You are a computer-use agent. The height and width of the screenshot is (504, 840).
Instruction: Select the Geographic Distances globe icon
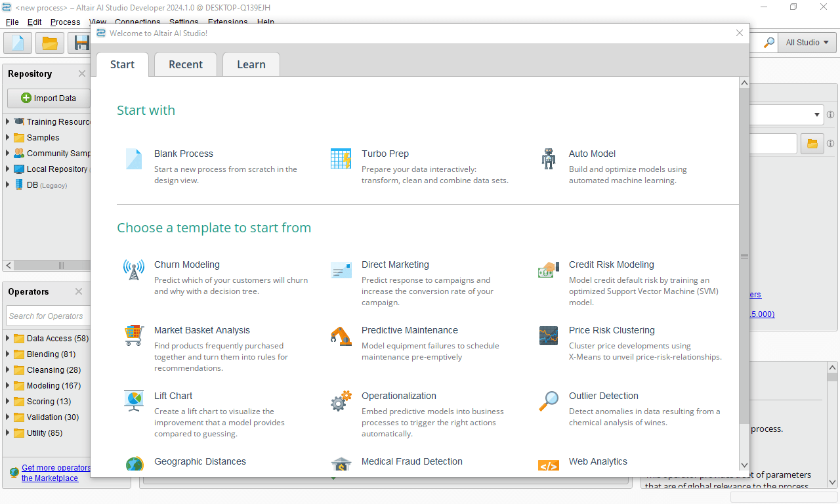(x=134, y=465)
